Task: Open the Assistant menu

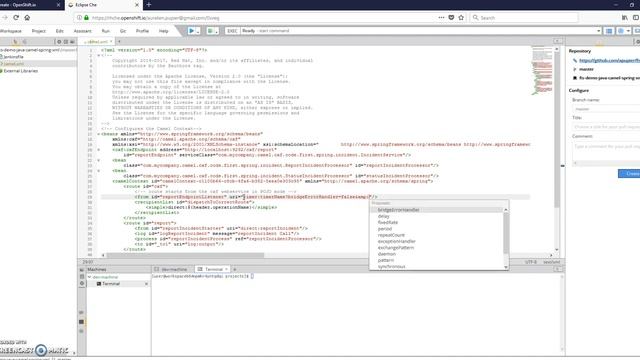Action: [x=82, y=31]
